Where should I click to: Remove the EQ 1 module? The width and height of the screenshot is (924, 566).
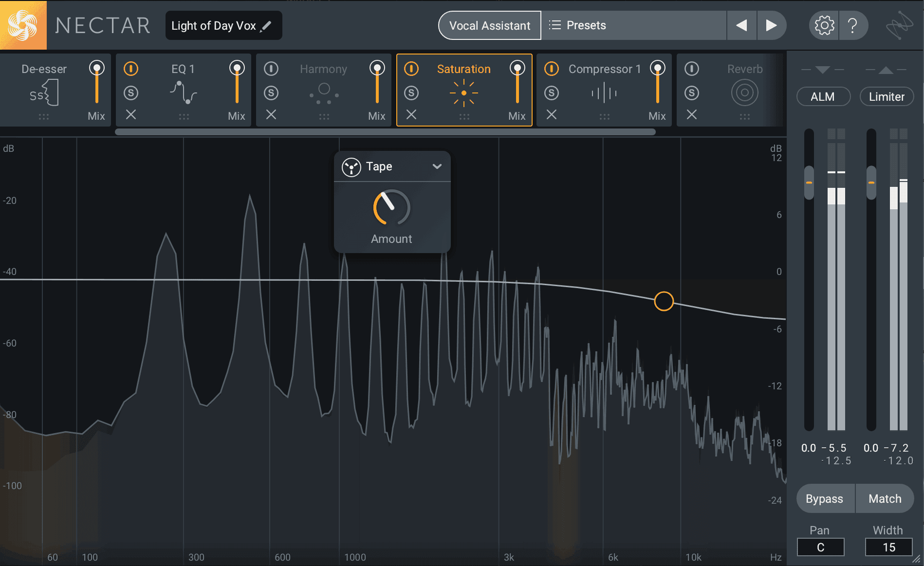pos(131,114)
